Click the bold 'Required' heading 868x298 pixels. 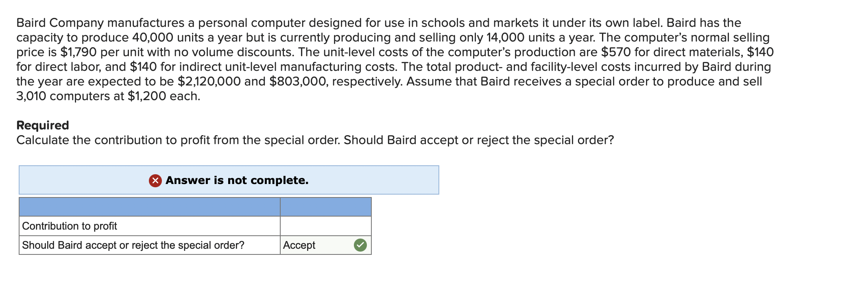[x=43, y=125]
